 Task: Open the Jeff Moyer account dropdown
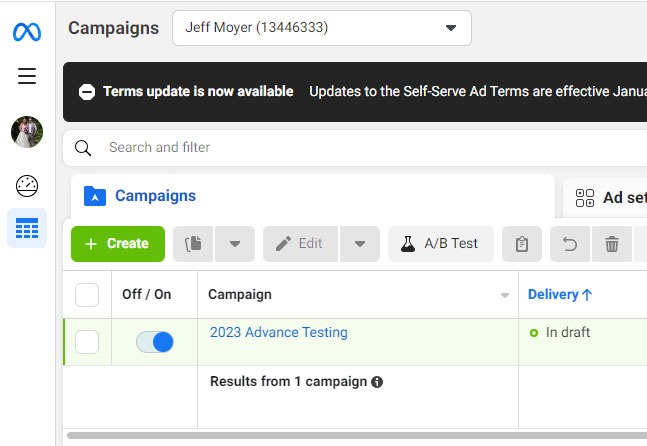point(322,28)
